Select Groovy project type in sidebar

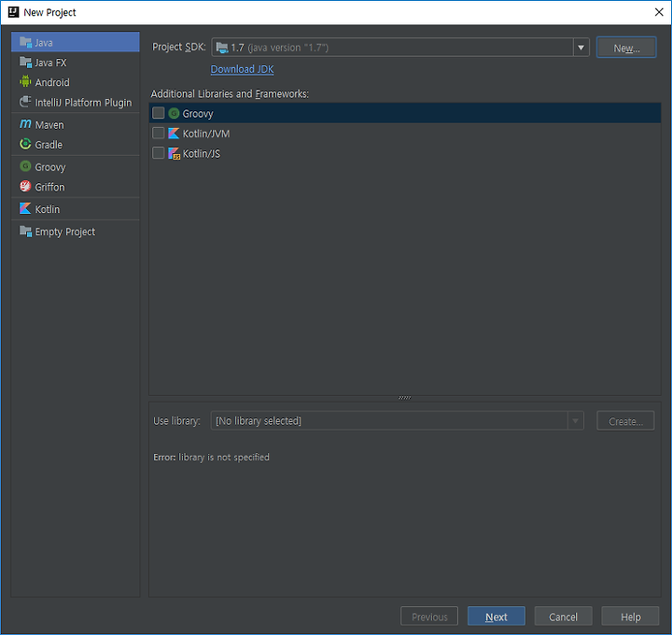coord(76,167)
